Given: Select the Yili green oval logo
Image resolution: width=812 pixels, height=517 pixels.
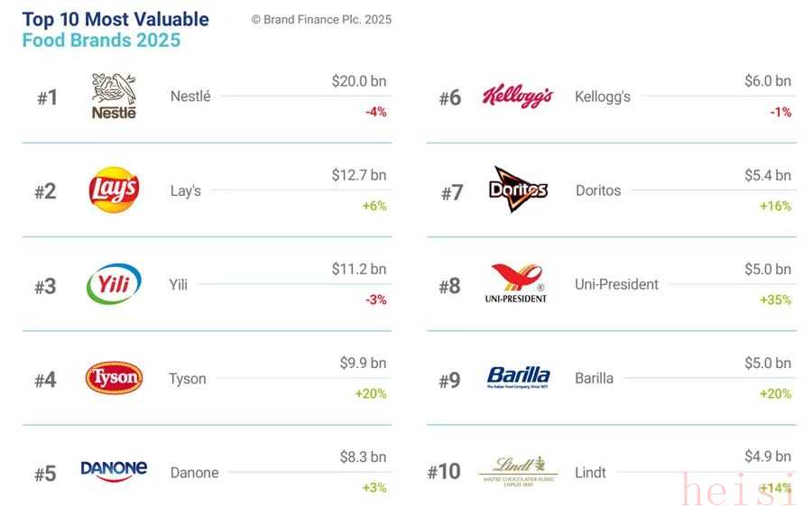Looking at the screenshot, I should pyautogui.click(x=114, y=284).
